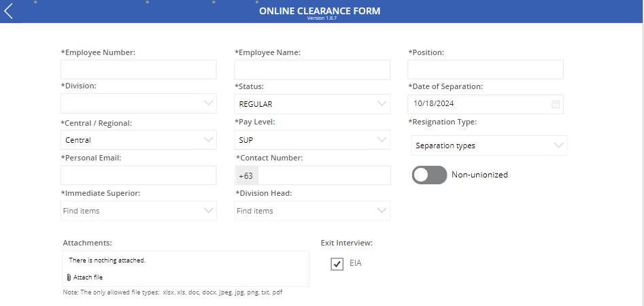Click the Contact Number field
The width and height of the screenshot is (644, 306).
[x=324, y=175]
